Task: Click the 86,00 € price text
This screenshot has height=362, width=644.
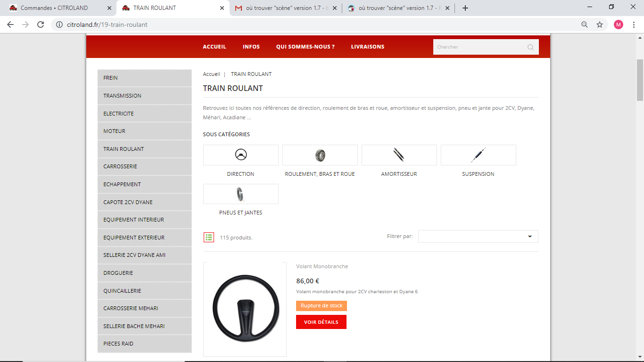Action: click(x=308, y=281)
